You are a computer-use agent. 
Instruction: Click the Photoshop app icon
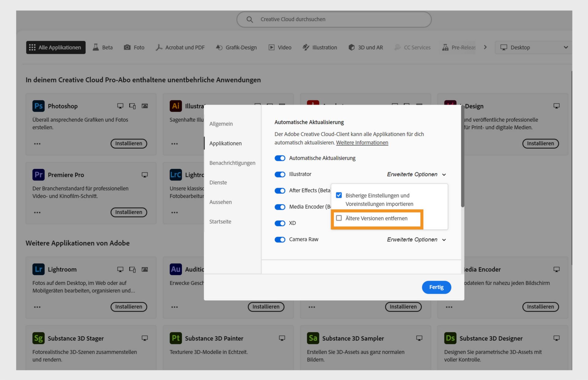coord(39,106)
